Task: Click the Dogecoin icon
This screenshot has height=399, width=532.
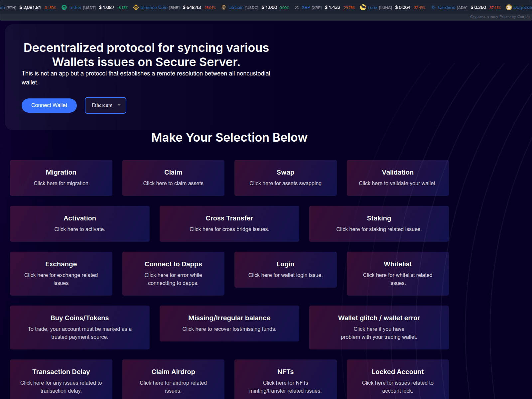Action: tap(509, 7)
